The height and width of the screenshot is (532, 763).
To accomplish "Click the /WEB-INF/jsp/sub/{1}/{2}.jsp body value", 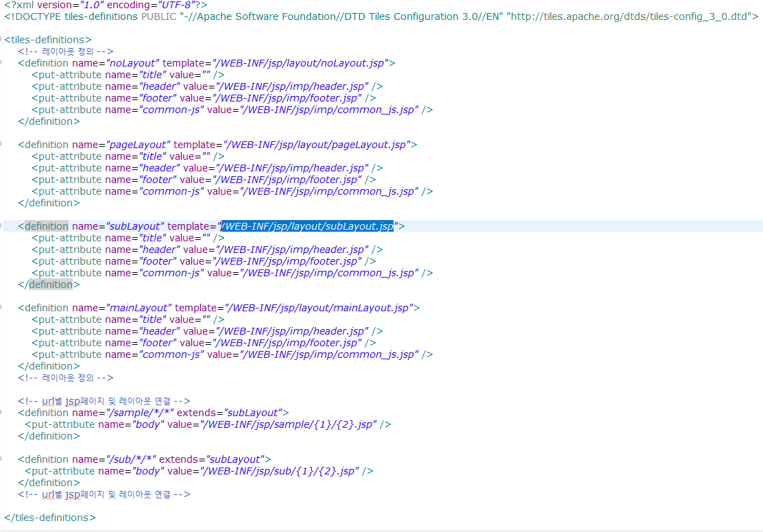I will tap(280, 472).
